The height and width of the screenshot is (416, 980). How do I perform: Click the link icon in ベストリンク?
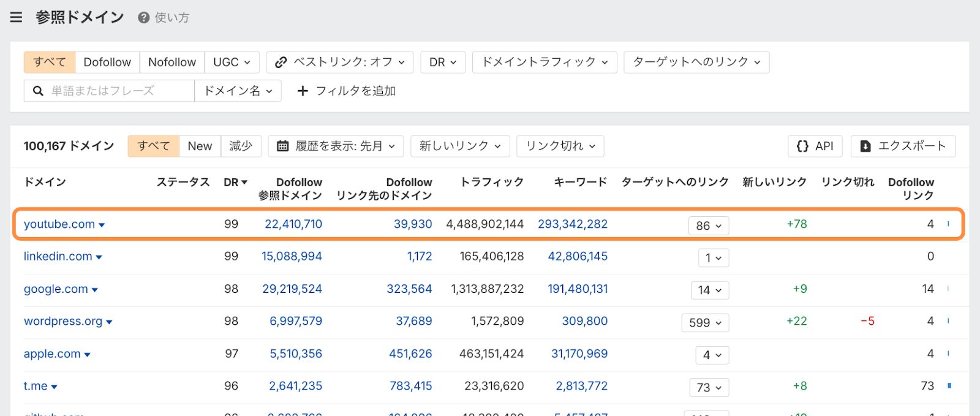[281, 62]
